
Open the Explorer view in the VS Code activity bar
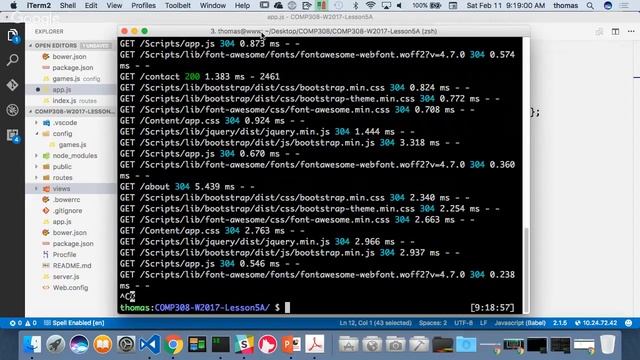[x=13, y=36]
